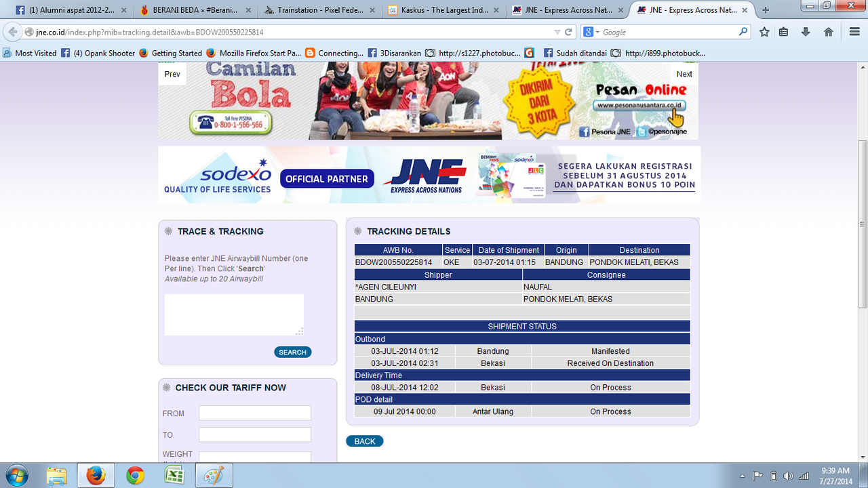
Task: Click the network signal tray icon
Action: point(804,476)
